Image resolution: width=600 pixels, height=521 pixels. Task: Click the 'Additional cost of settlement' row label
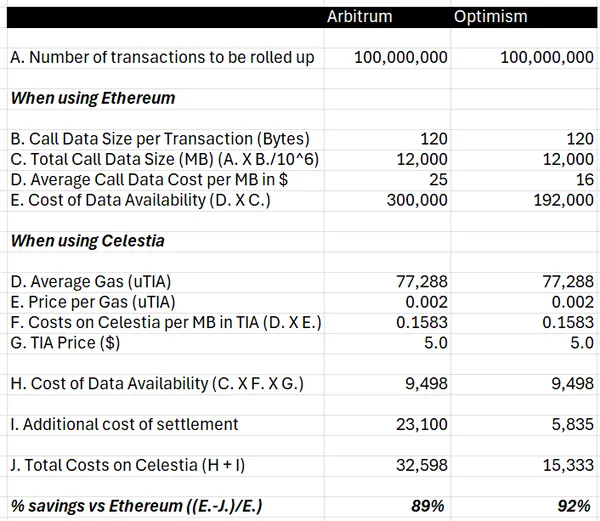click(x=124, y=424)
